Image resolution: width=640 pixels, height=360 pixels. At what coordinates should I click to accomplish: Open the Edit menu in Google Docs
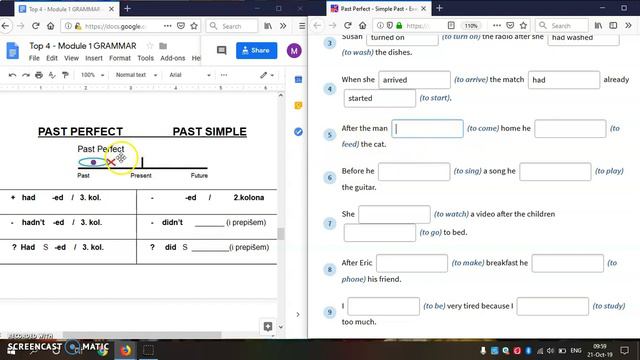52,58
